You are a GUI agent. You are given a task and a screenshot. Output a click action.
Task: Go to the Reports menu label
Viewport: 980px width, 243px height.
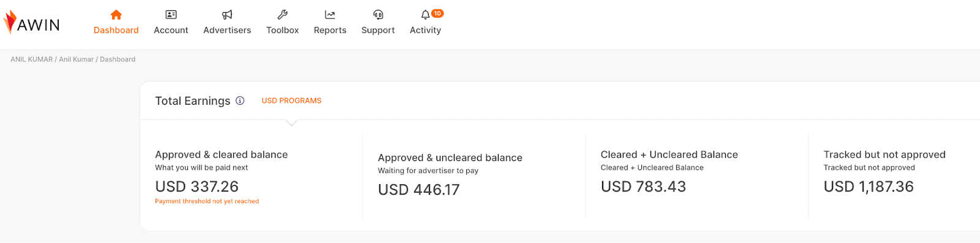(x=330, y=30)
